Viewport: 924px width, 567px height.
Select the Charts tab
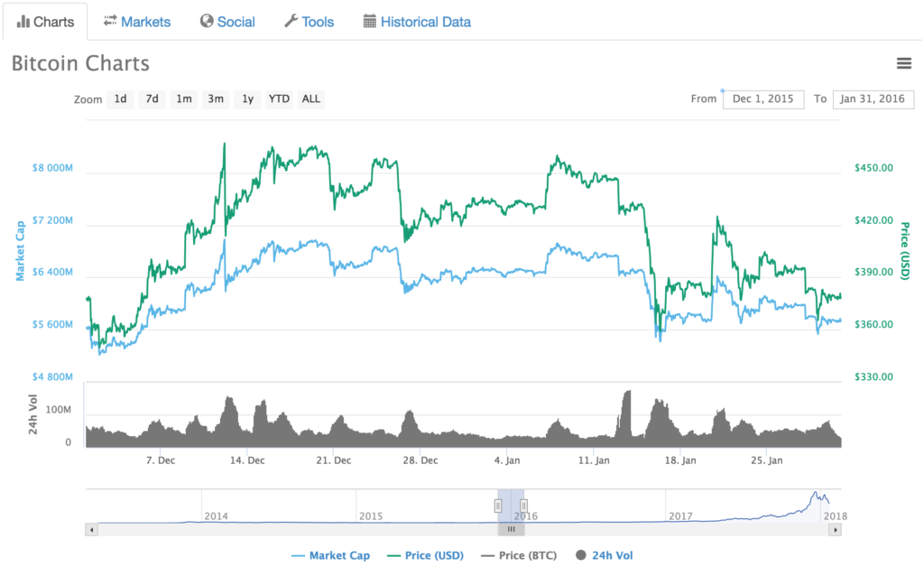pos(45,22)
